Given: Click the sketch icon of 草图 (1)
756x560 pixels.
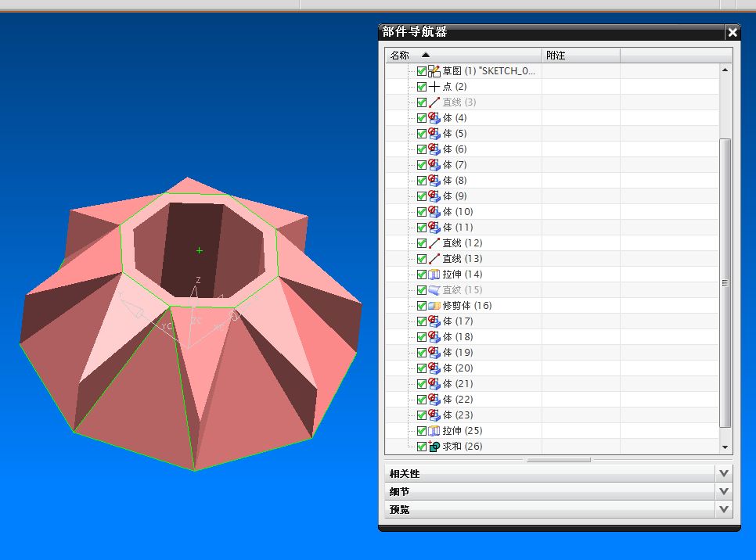Looking at the screenshot, I should [434, 71].
